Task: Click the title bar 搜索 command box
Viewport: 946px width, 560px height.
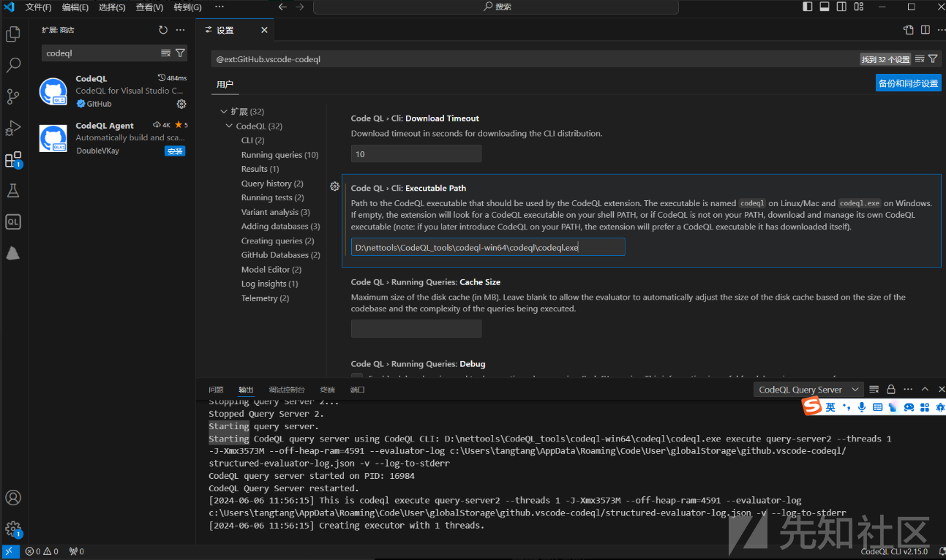Action: click(x=496, y=7)
